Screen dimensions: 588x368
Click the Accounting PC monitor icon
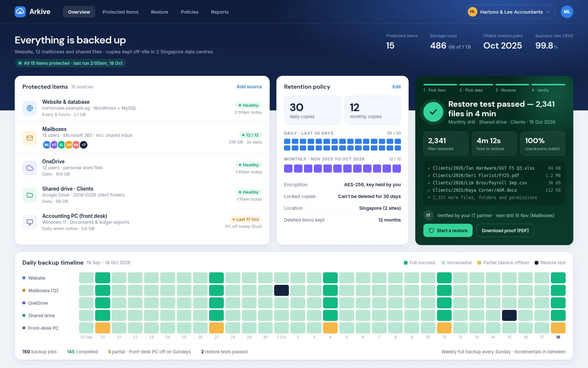pyautogui.click(x=30, y=222)
